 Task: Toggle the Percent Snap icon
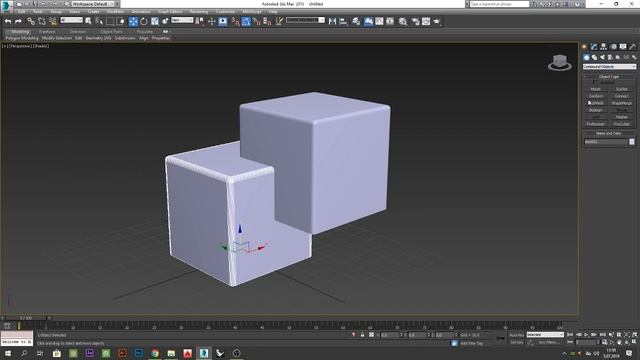257,21
